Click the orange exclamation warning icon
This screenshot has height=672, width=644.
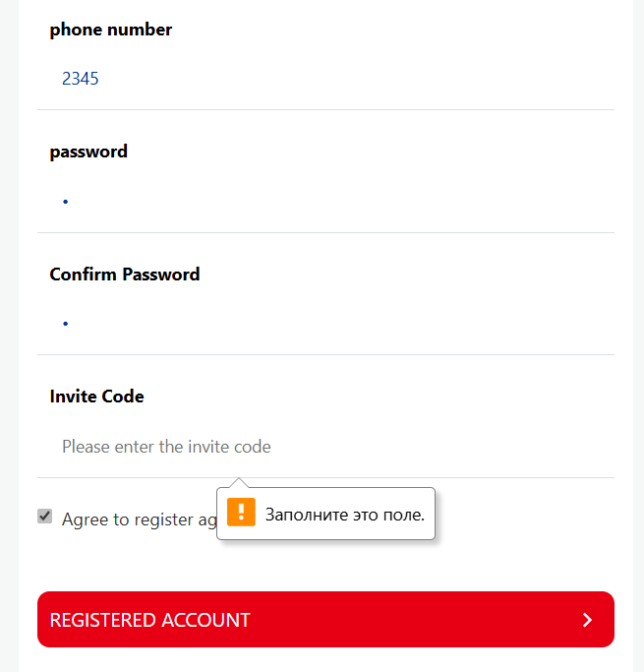pos(241,513)
